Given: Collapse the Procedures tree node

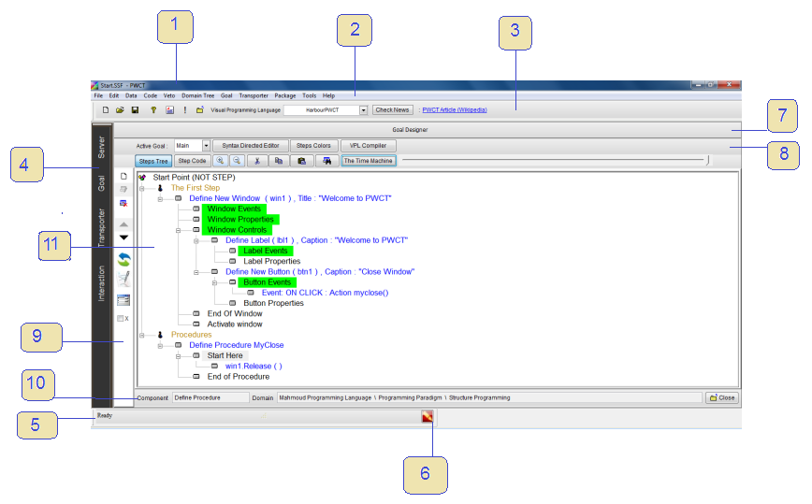Looking at the screenshot, I should click(142, 334).
